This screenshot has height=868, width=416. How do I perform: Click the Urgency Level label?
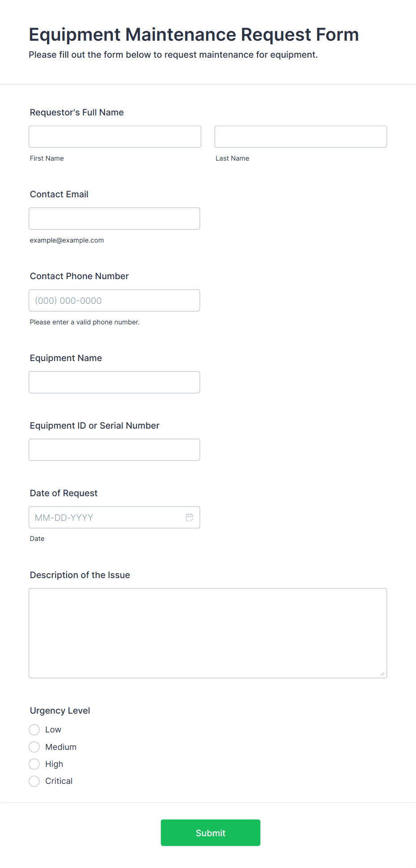[60, 711]
